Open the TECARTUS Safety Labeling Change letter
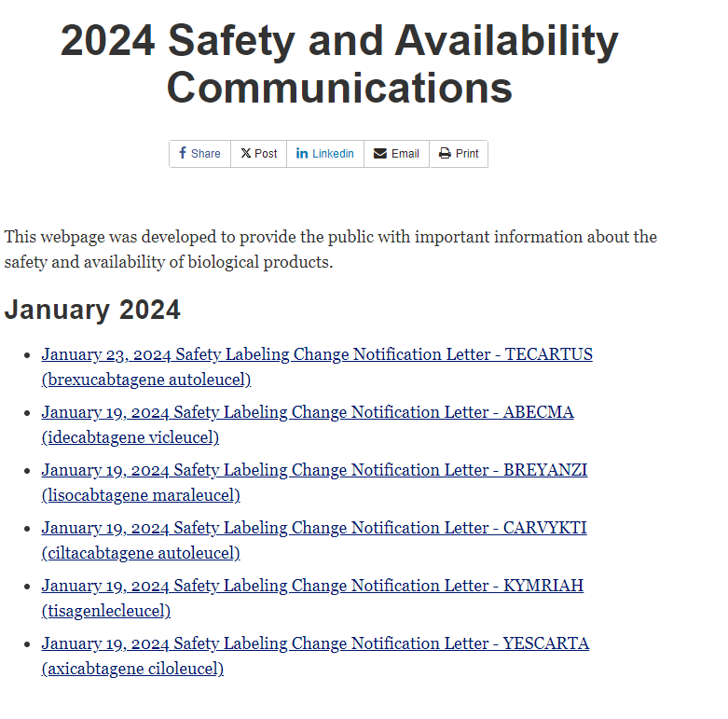Viewport: 728px width, 719px height. [317, 354]
